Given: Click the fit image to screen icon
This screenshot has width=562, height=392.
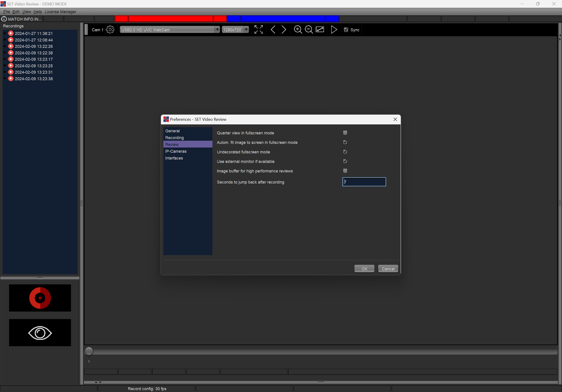Looking at the screenshot, I should [320, 30].
